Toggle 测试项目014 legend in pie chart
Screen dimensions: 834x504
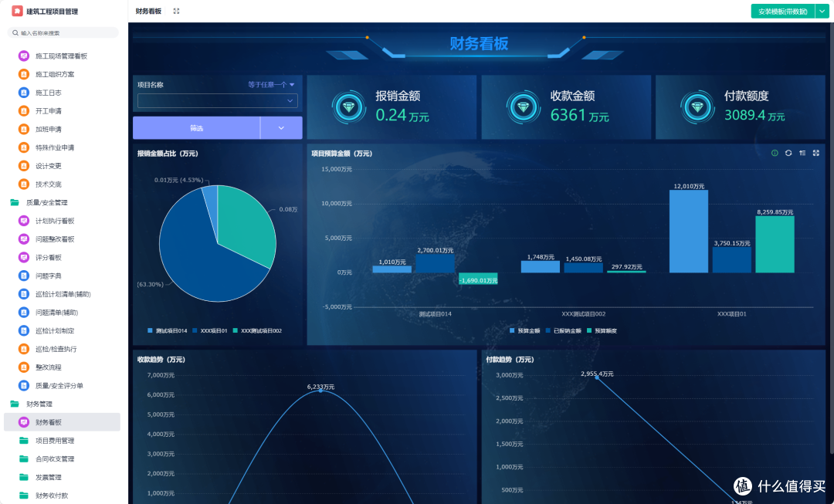click(x=168, y=330)
